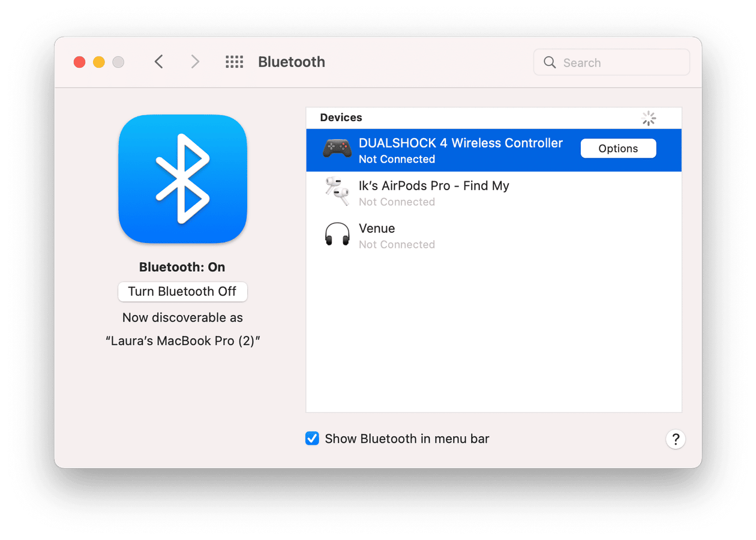Viewport: 756px width, 540px height.
Task: Show all preferences grid icon
Action: [234, 62]
